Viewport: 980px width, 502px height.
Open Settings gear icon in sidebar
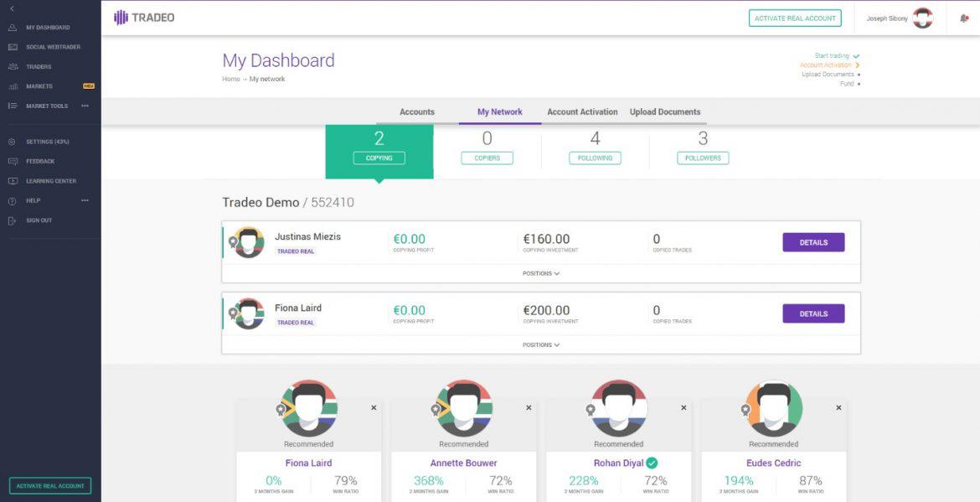pyautogui.click(x=12, y=142)
